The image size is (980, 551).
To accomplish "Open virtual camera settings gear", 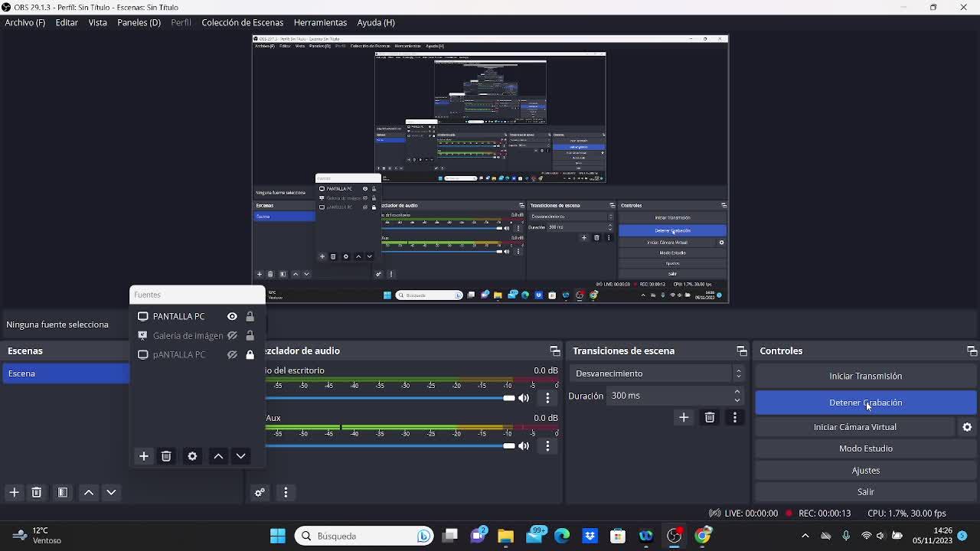I will point(967,427).
